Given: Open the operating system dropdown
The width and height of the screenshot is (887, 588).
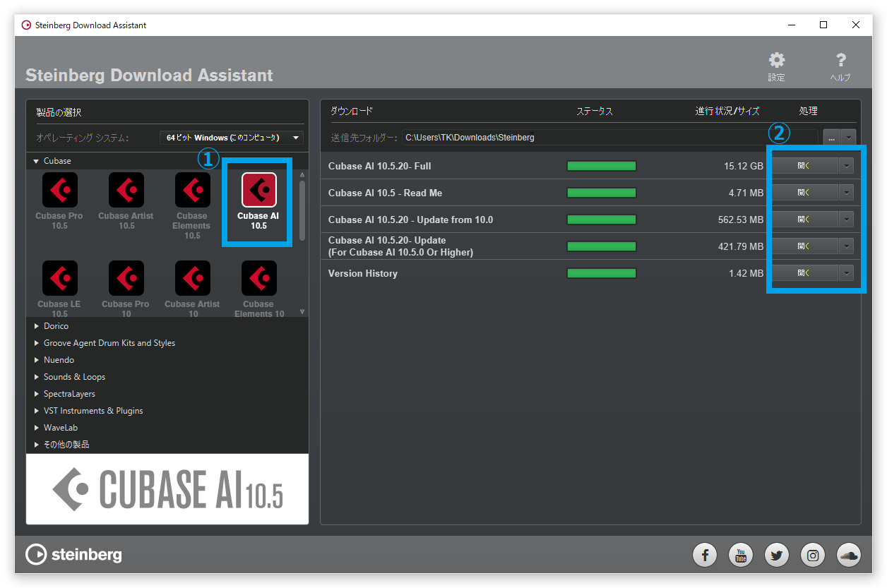Looking at the screenshot, I should tap(232, 138).
